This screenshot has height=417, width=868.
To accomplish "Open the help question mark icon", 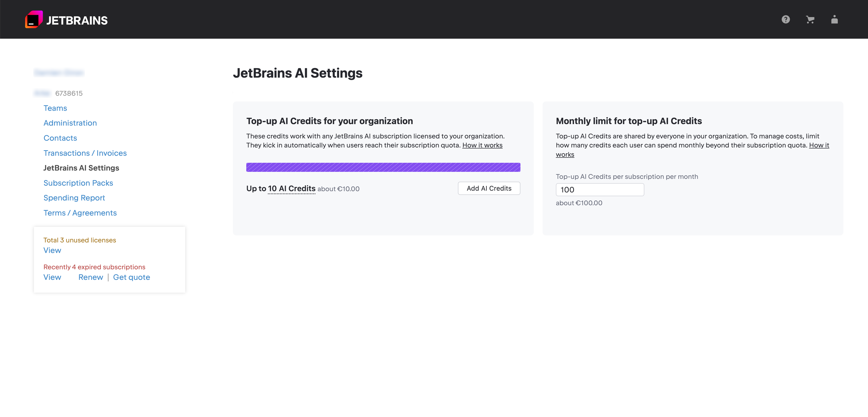I will point(785,20).
